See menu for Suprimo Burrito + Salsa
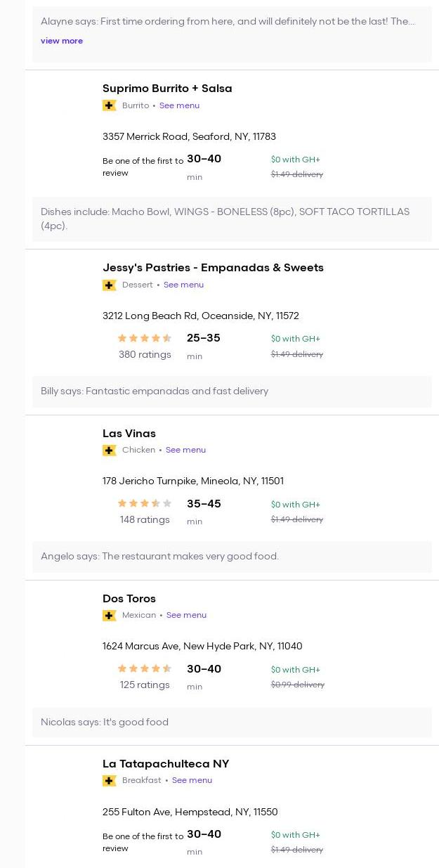439x868 pixels. point(179,105)
